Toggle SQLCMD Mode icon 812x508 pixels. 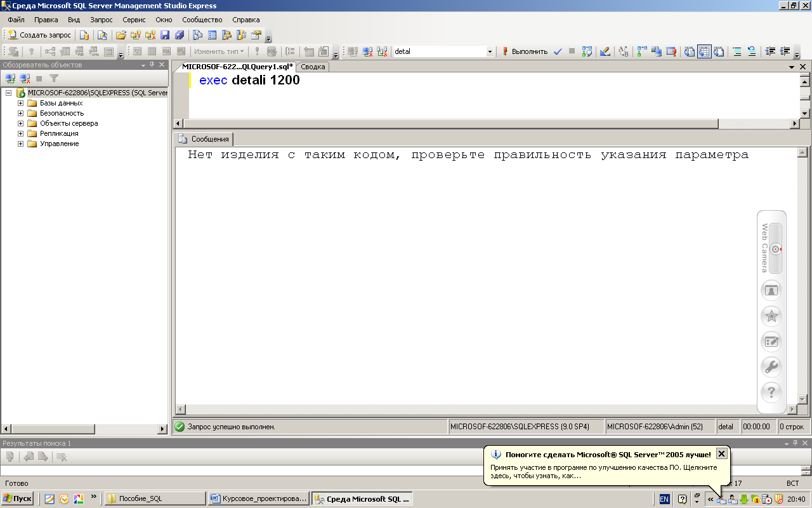671,51
